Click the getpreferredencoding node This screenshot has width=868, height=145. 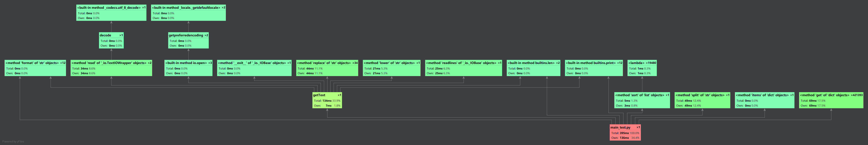(188, 40)
